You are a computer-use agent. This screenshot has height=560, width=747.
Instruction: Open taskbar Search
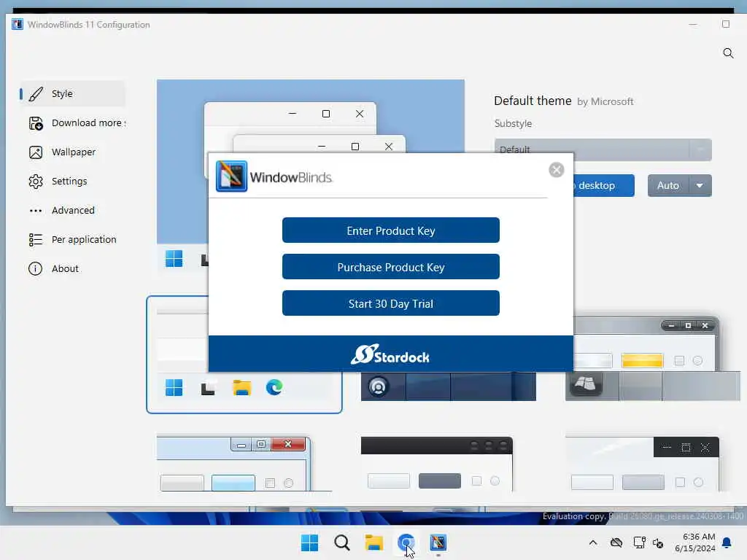coord(341,542)
